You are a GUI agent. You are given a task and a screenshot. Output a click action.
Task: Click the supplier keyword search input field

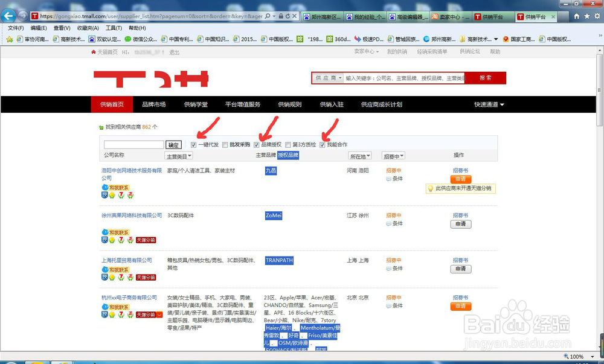405,78
